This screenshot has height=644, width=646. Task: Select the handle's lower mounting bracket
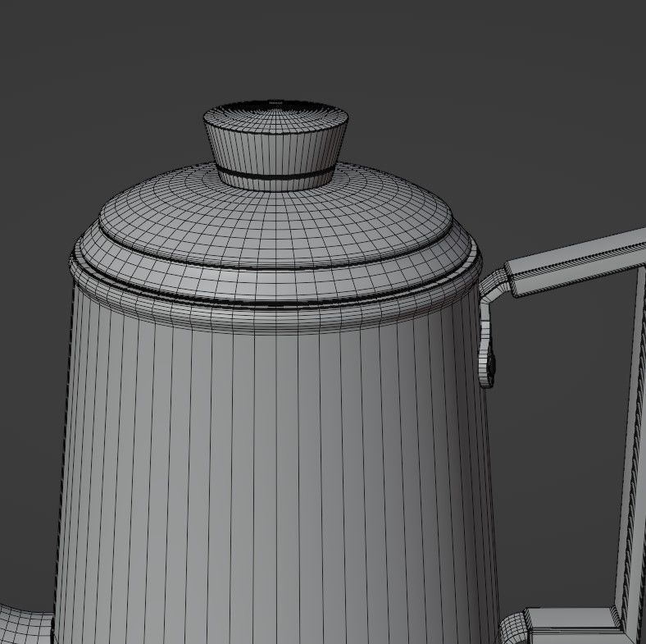point(513,628)
